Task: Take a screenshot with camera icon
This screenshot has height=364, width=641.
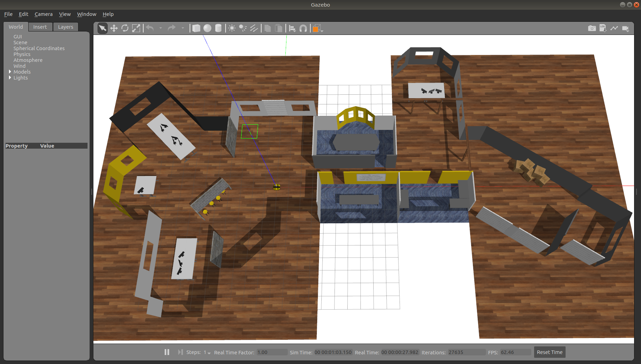Action: click(x=592, y=28)
